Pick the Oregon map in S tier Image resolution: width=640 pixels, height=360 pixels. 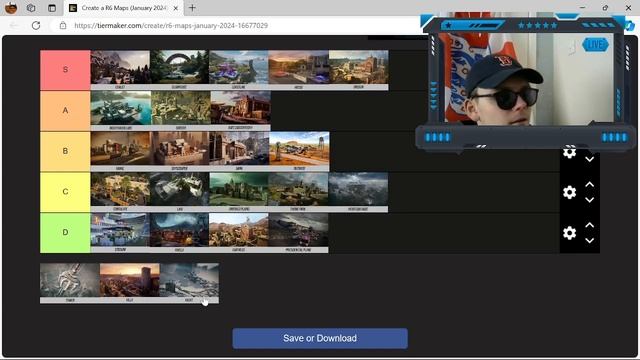(359, 70)
